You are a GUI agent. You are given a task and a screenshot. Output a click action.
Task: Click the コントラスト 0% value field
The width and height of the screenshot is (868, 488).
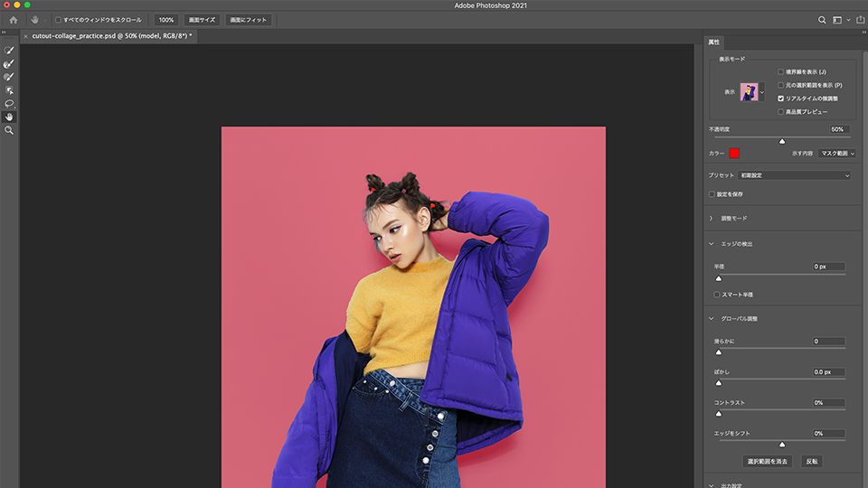(x=829, y=403)
